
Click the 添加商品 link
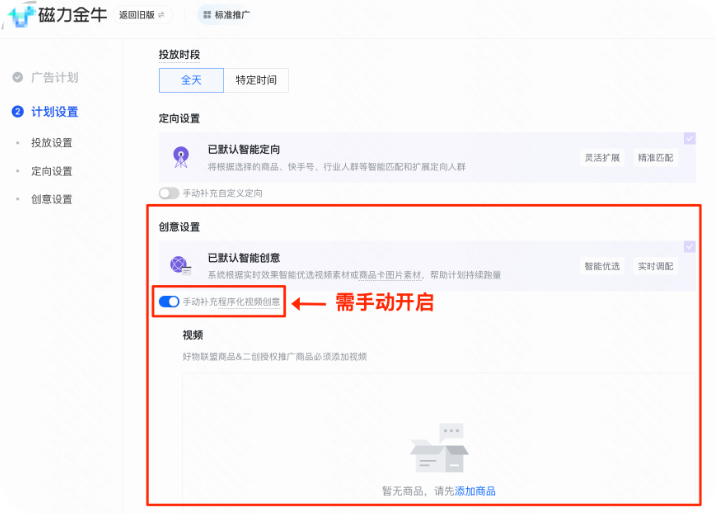click(x=475, y=491)
